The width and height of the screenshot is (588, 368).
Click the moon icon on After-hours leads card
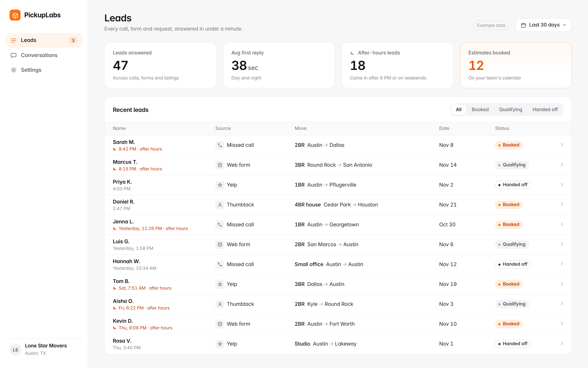352,53
